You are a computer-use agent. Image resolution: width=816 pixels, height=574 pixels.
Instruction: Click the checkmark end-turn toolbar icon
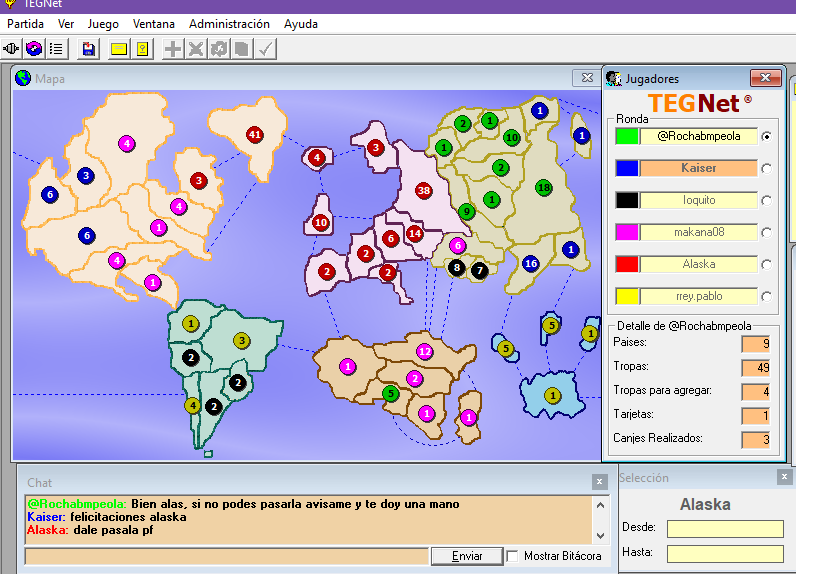click(x=265, y=48)
